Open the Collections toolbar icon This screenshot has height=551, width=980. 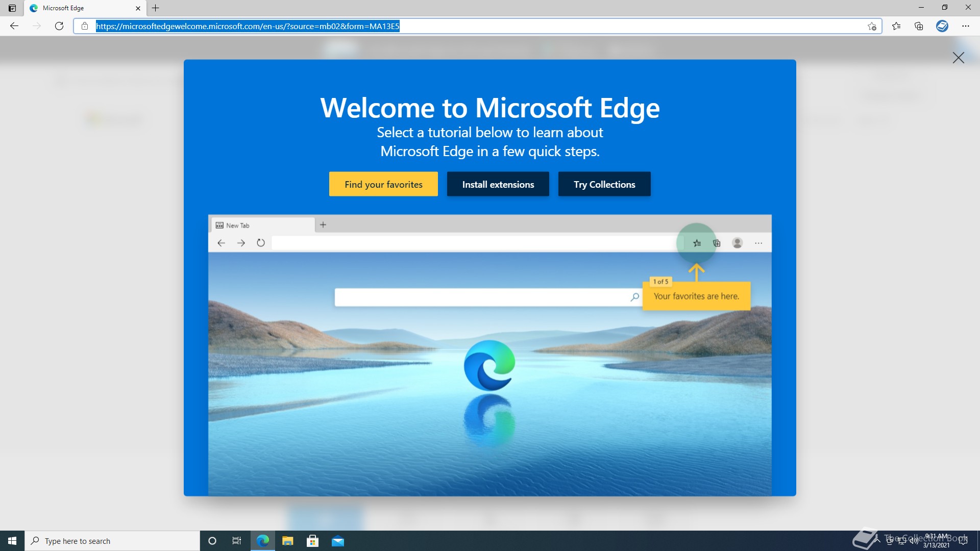pyautogui.click(x=919, y=26)
